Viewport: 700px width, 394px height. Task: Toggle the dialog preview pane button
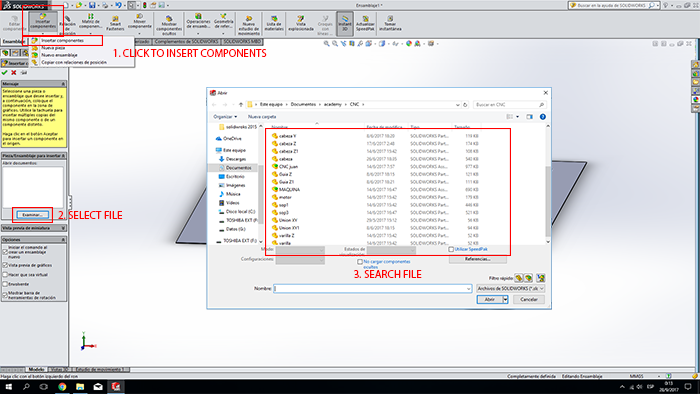529,117
